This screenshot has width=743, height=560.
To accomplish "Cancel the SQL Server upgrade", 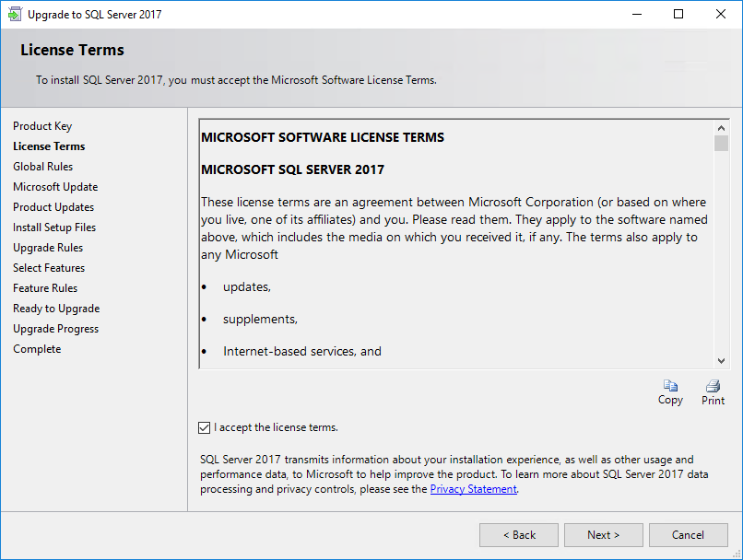I will [x=688, y=535].
